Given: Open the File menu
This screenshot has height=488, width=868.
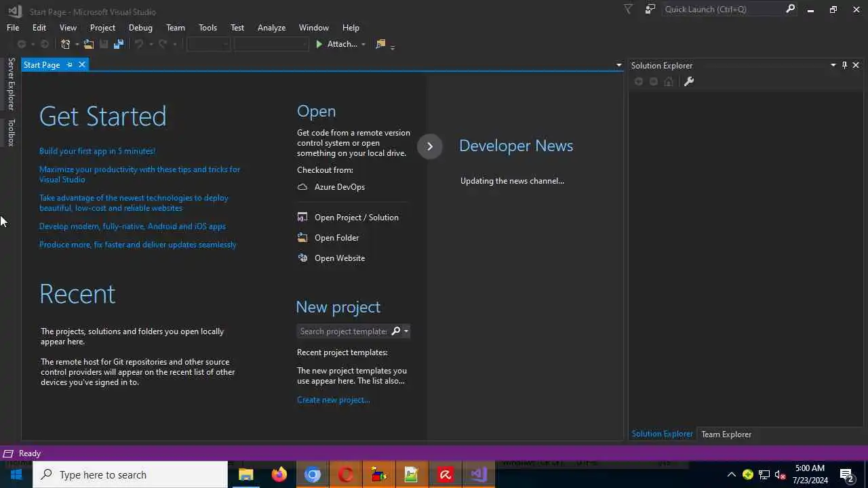Looking at the screenshot, I should click(x=13, y=28).
